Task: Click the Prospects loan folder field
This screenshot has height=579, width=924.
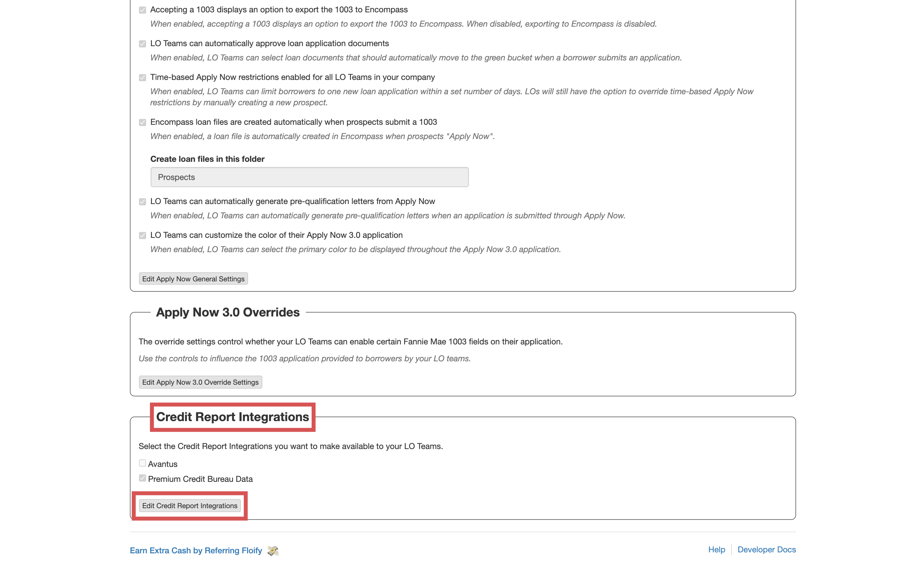Action: pyautogui.click(x=309, y=177)
